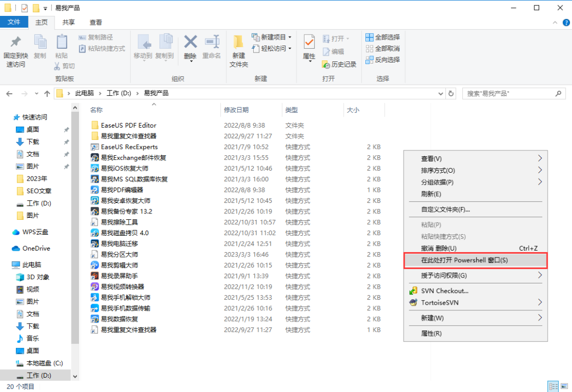572x392 pixels.
Task: Switch to 共享 Share tab
Action: (68, 22)
